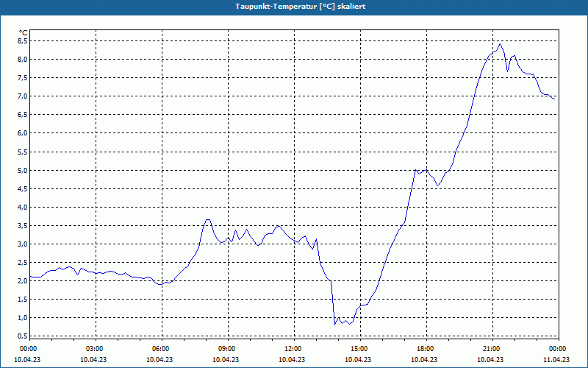
Task: Click the '4,0' y-axis label
Action: tap(23, 208)
